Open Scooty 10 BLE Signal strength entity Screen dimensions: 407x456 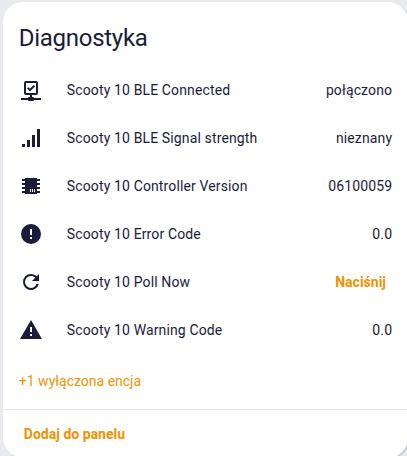[x=206, y=138]
